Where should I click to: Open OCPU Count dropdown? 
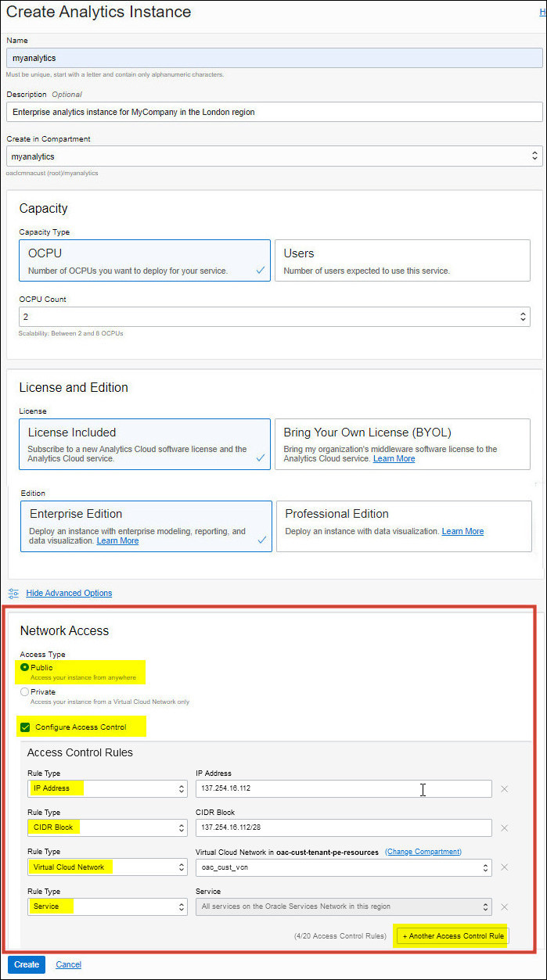pyautogui.click(x=275, y=317)
